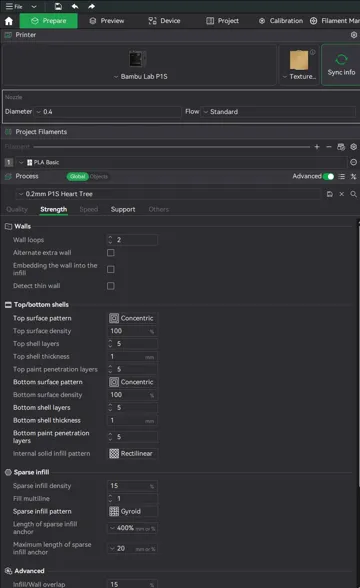Go to the Home screen
The width and height of the screenshot is (360, 588).
click(9, 21)
